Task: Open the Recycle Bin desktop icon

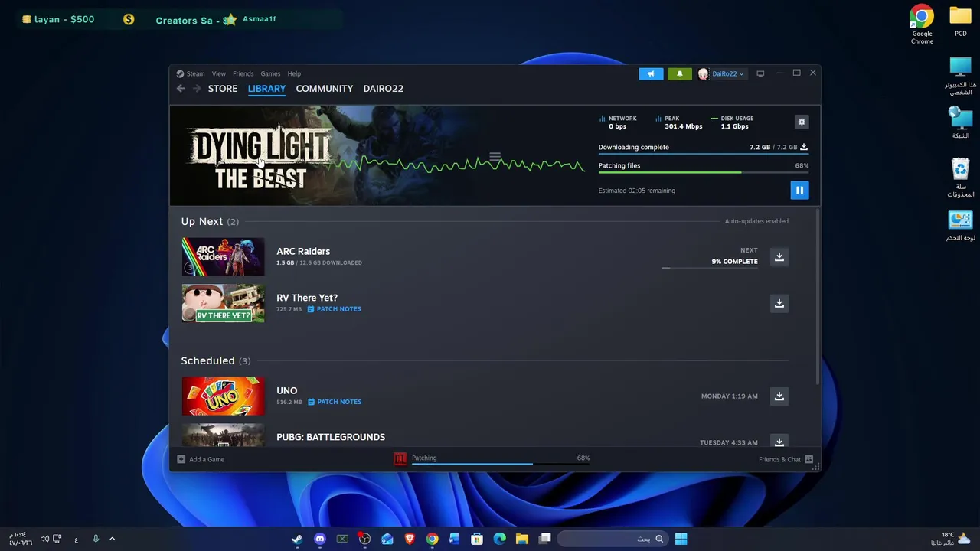Action: (x=960, y=178)
